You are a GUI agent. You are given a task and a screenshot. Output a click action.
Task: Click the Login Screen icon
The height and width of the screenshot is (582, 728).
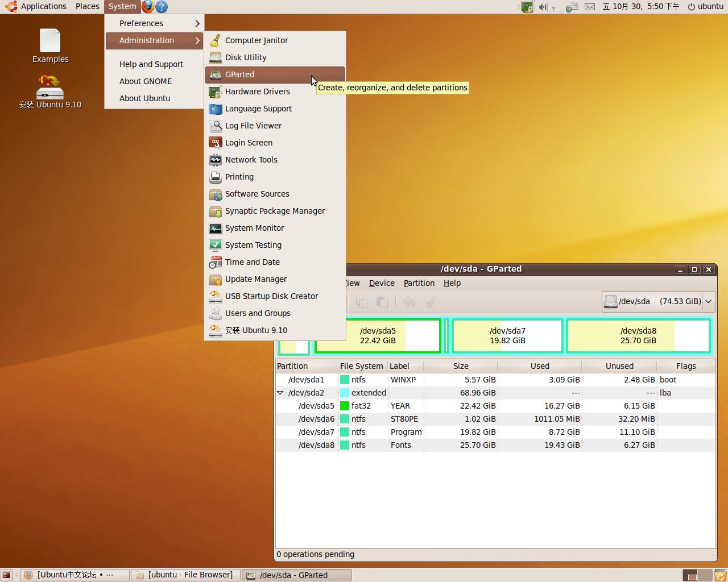pos(215,143)
